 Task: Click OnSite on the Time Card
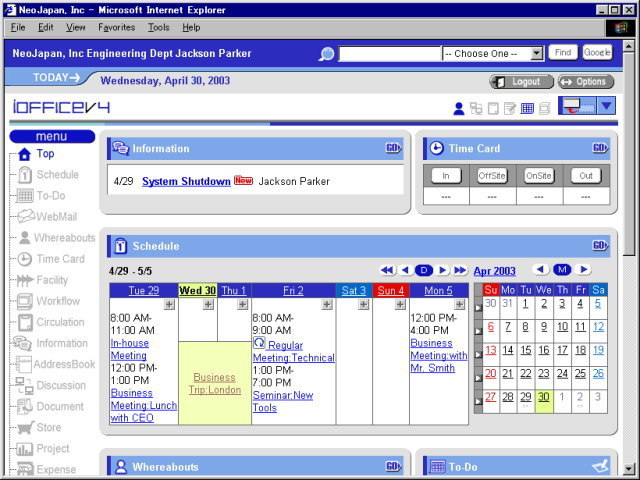(x=539, y=176)
